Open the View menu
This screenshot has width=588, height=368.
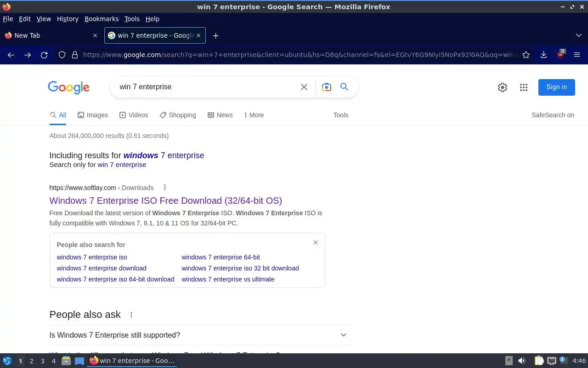point(44,19)
